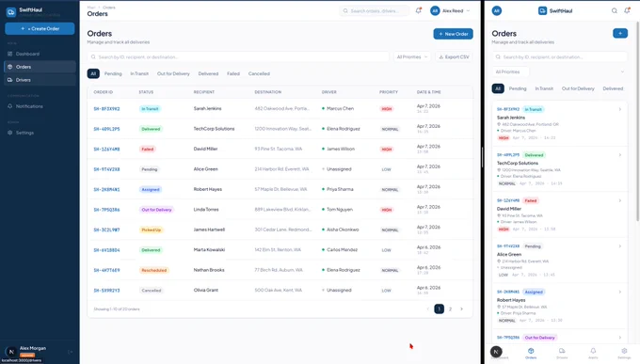Select the Out for Delivery tab, desktop view
This screenshot has width=640, height=364.
coord(173,74)
